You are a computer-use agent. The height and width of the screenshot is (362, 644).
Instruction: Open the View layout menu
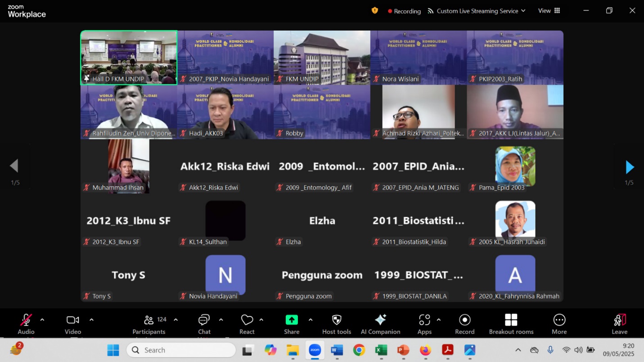pos(549,11)
